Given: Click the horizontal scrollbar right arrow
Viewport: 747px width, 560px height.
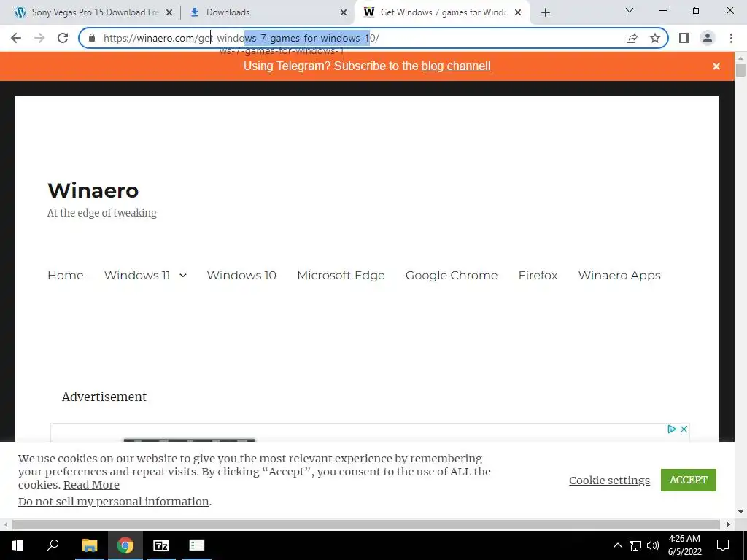Looking at the screenshot, I should tap(729, 524).
